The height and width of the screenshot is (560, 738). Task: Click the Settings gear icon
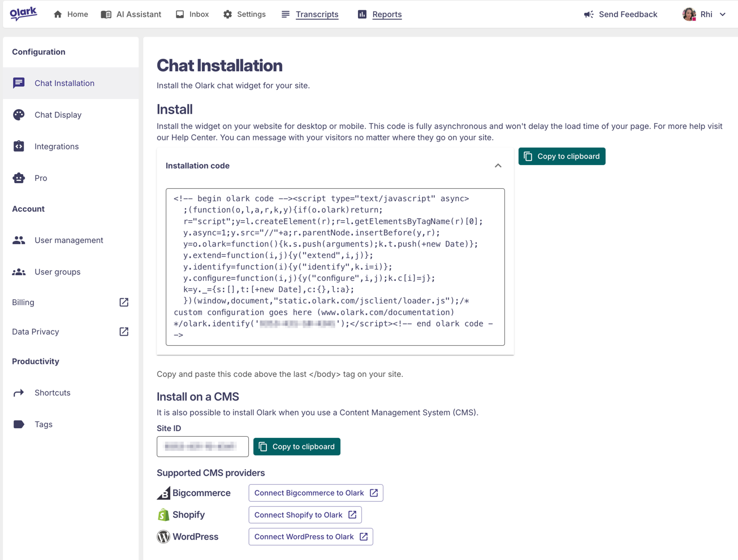click(x=227, y=14)
